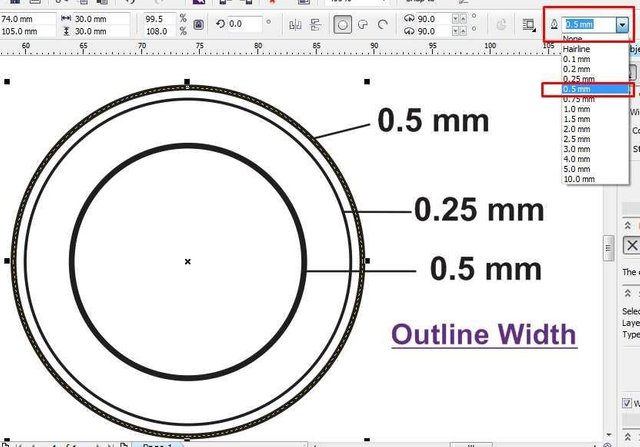Click the wrap text icon

pyautogui.click(x=529, y=25)
